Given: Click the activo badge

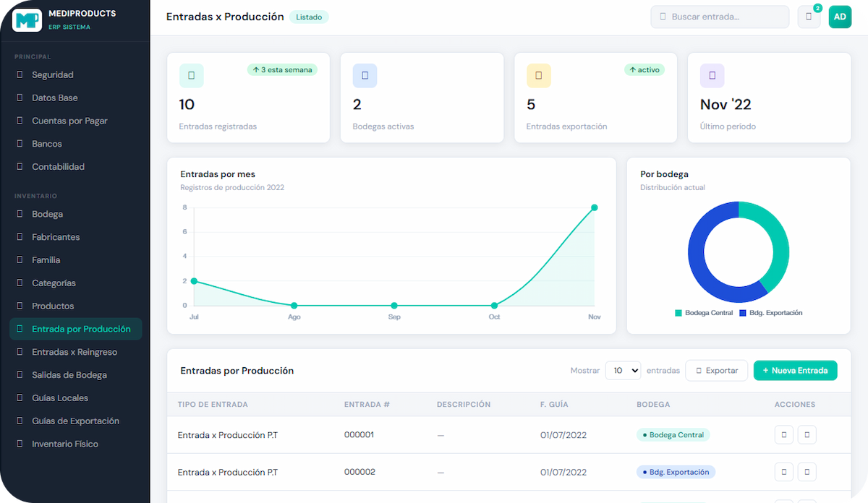Looking at the screenshot, I should point(644,70).
